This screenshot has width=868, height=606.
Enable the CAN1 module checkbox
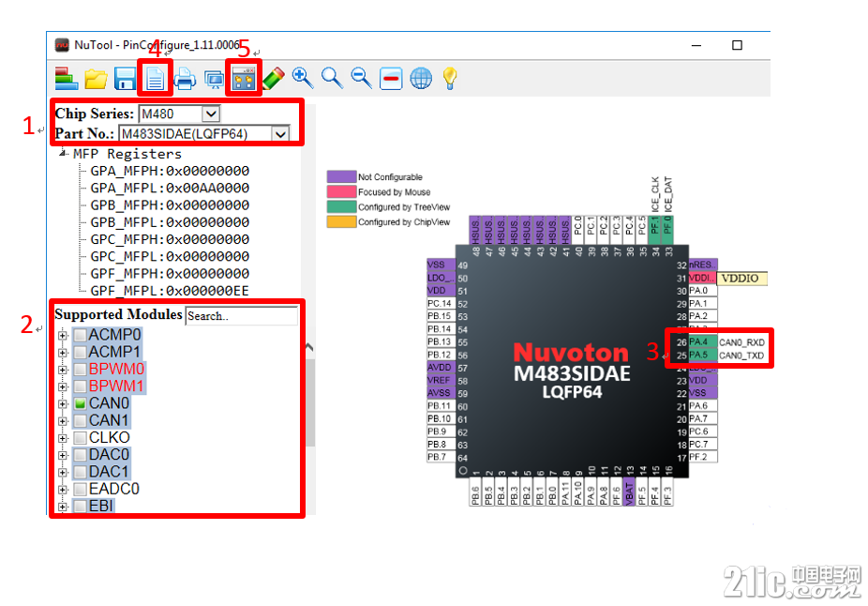tap(81, 421)
